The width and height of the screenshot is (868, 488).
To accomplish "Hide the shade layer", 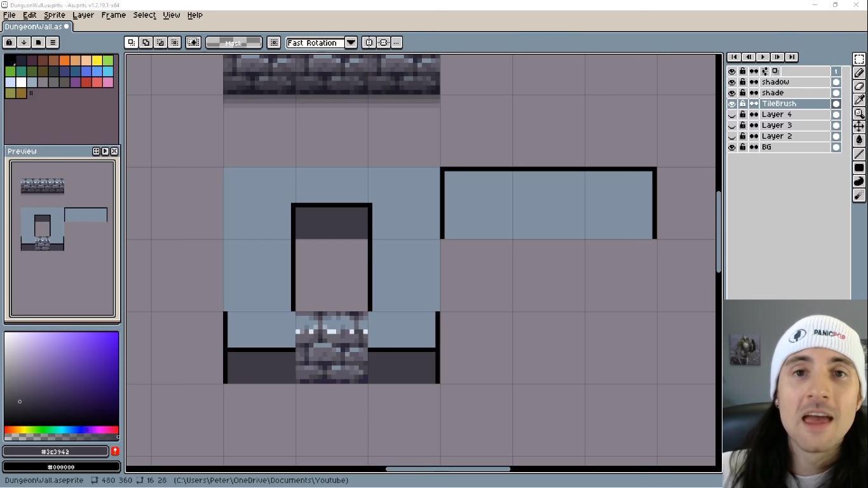I will [732, 93].
